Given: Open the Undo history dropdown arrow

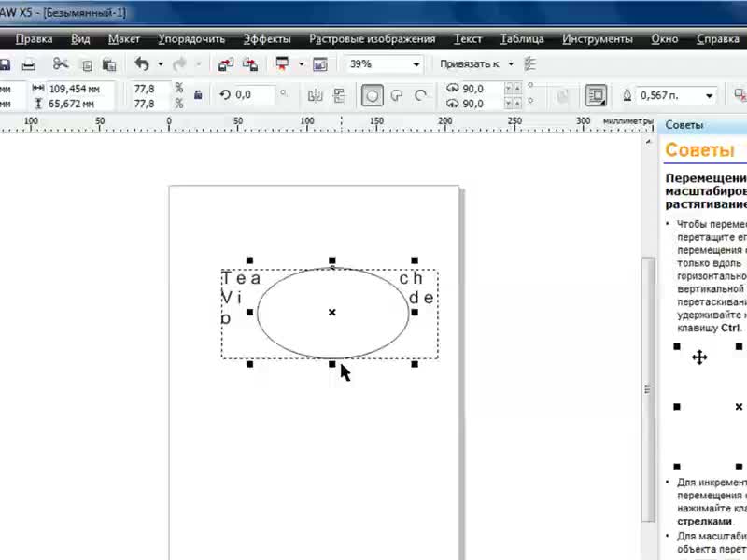Looking at the screenshot, I should 161,63.
